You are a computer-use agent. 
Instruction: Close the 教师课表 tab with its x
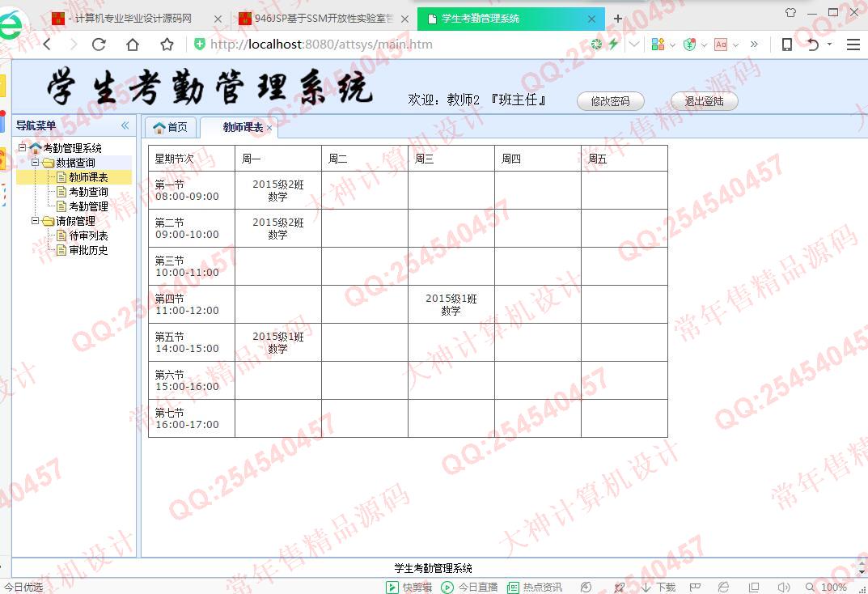269,128
